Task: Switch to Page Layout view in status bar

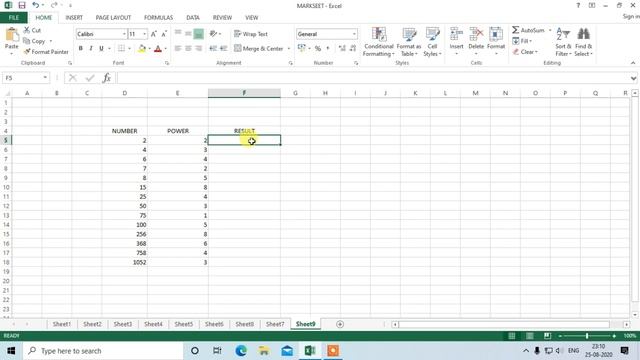Action: [x=529, y=336]
